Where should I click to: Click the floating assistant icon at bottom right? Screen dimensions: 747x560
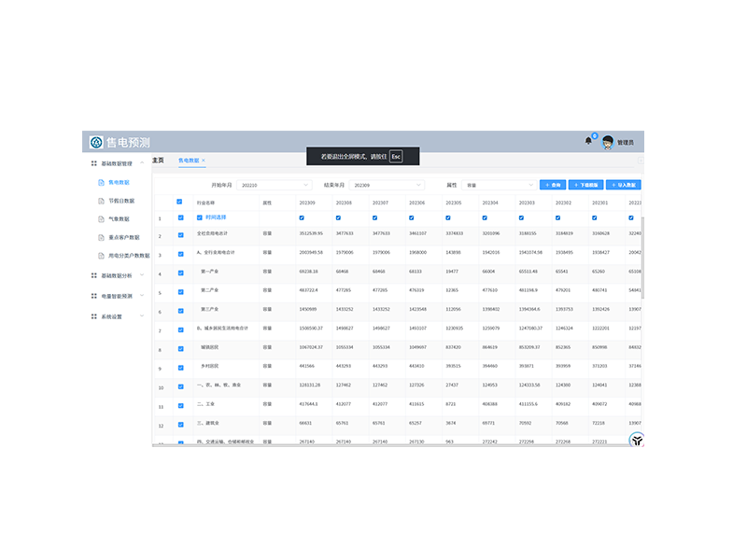click(x=637, y=440)
